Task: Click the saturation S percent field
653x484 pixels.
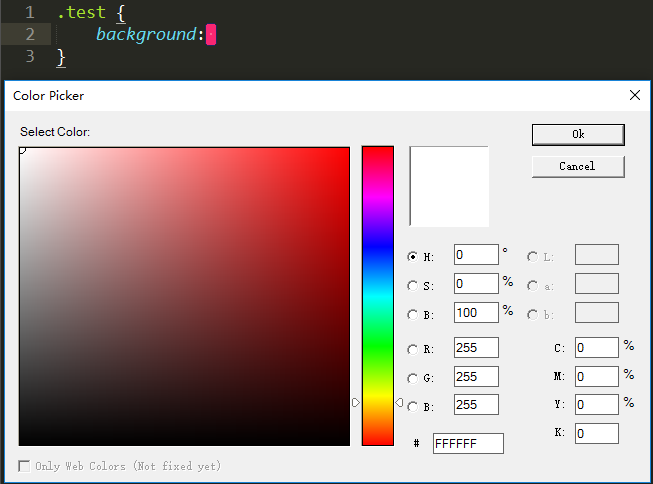Action: coord(476,284)
